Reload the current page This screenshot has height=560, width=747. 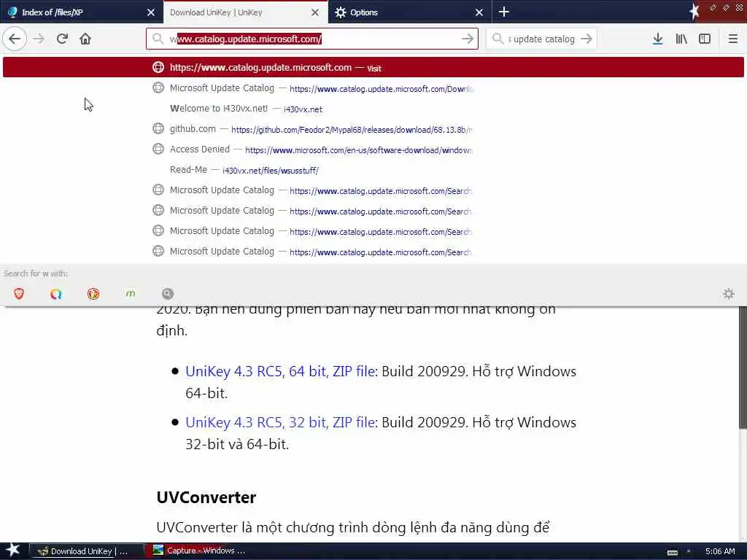(x=62, y=39)
